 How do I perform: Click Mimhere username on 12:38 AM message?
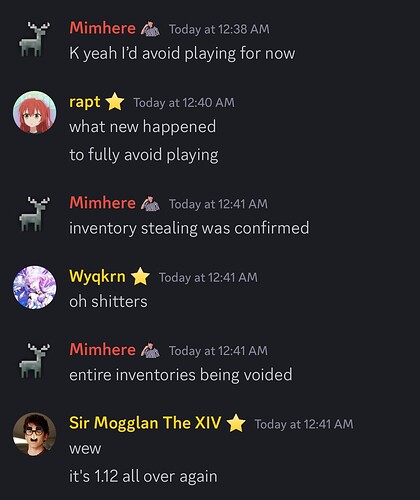102,28
